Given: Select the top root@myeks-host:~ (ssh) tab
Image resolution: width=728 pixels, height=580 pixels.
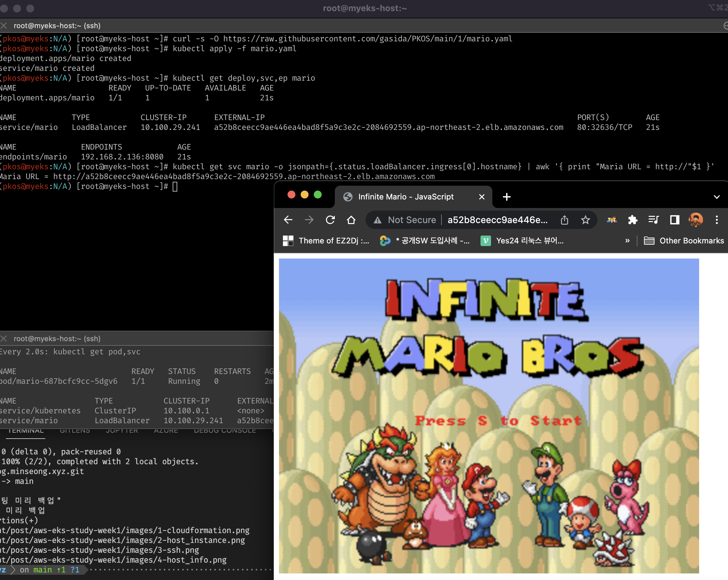Looking at the screenshot, I should click(x=57, y=26).
